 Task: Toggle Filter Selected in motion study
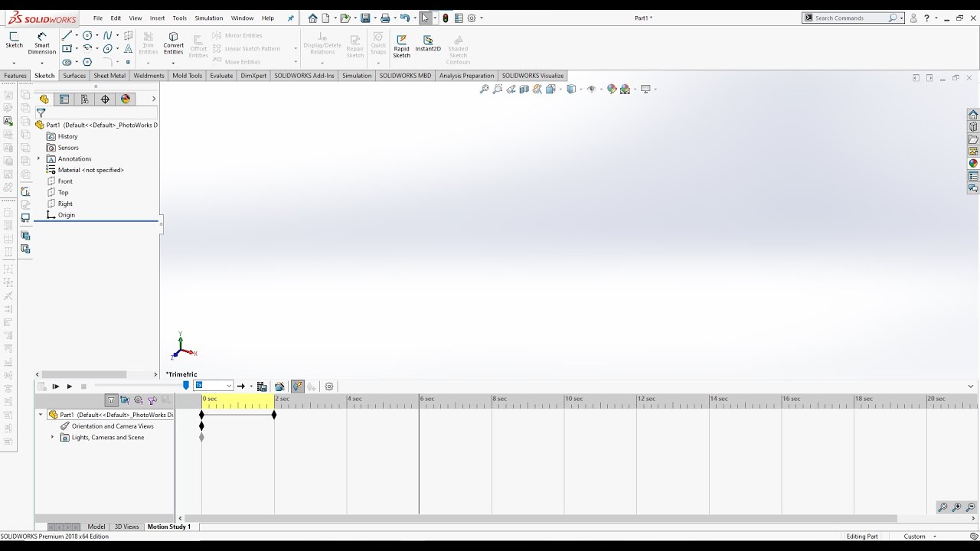coord(152,399)
